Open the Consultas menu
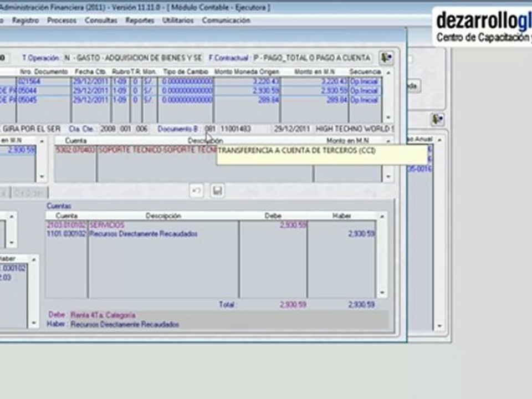Screen dimensions: 532x399 point(101,21)
